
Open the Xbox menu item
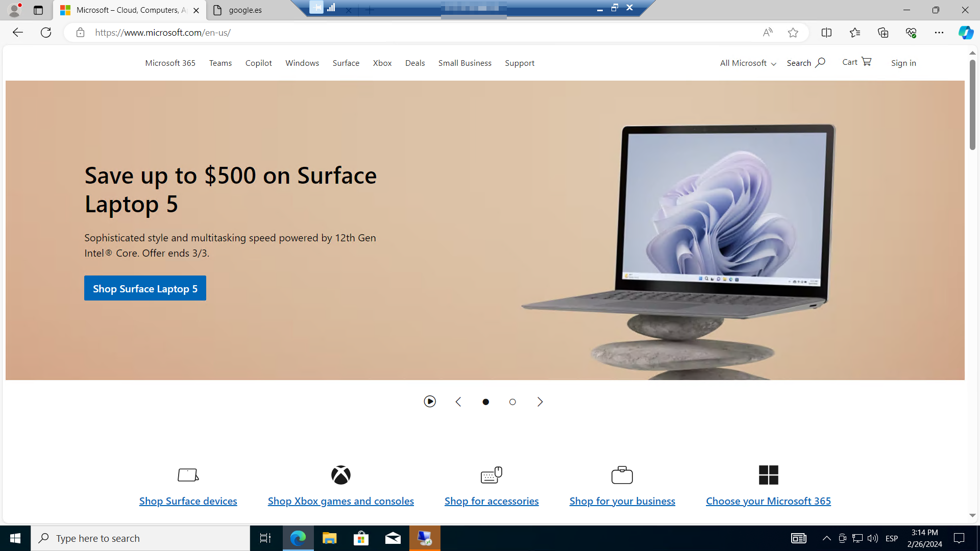pos(382,63)
